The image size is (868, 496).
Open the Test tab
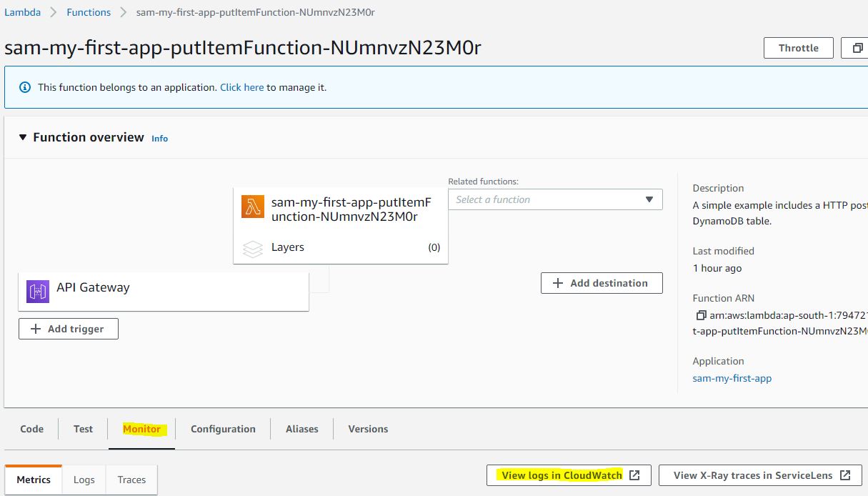coord(83,429)
